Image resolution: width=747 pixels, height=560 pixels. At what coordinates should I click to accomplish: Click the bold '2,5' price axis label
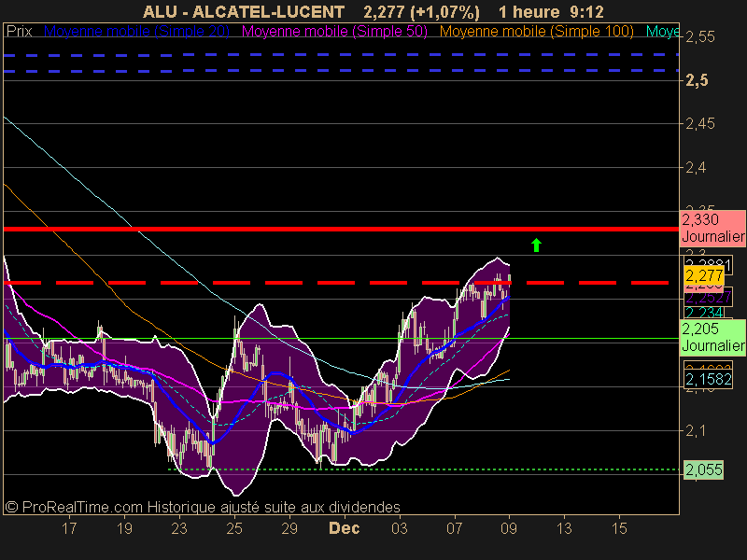[697, 80]
